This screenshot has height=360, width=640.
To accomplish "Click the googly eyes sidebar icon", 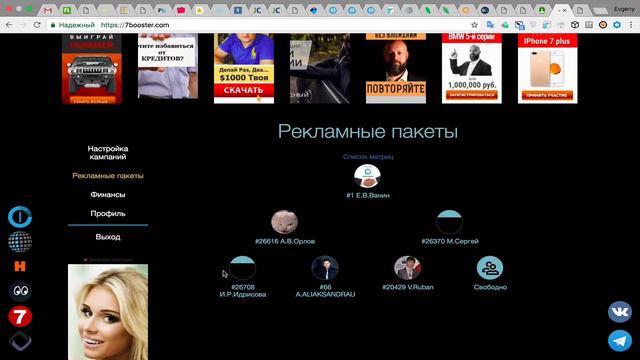I will point(20,291).
